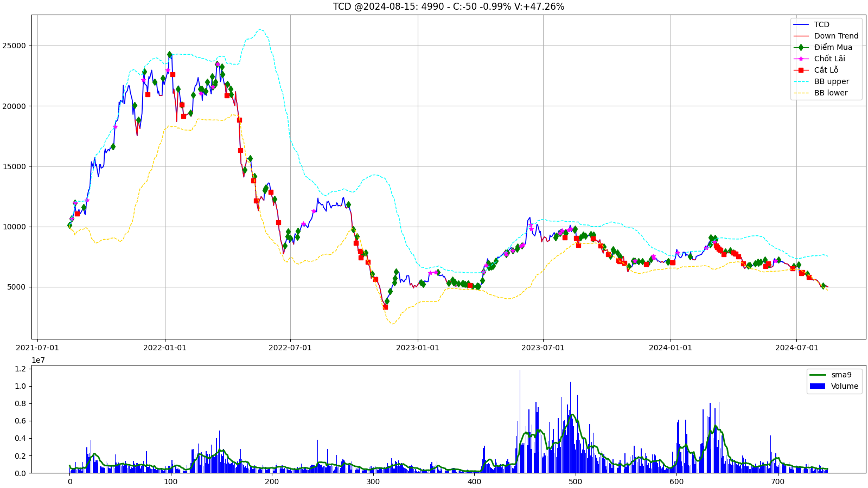Viewport: 868px width, 488px height.
Task: Click the highest green buy diamond above 24000
Action: pos(169,55)
